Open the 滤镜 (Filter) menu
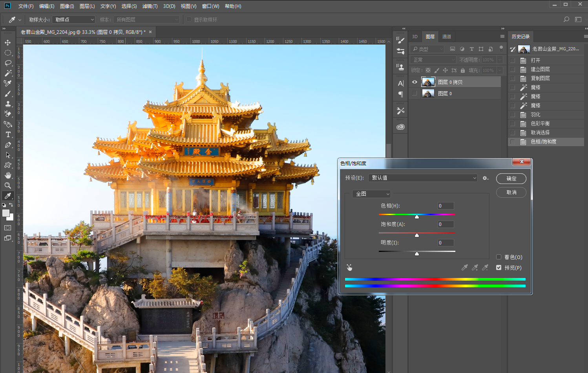588x373 pixels. pos(150,6)
